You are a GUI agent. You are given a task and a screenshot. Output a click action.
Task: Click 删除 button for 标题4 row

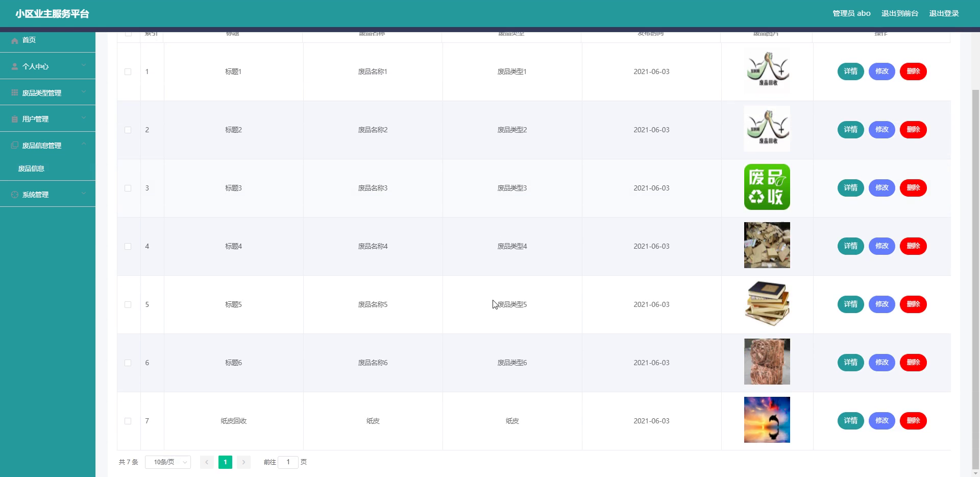(913, 246)
